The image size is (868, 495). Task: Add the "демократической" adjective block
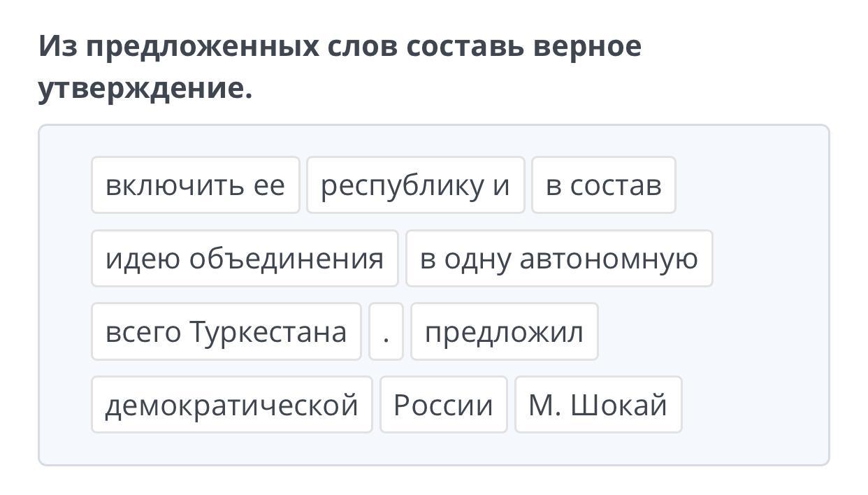pos(231,405)
